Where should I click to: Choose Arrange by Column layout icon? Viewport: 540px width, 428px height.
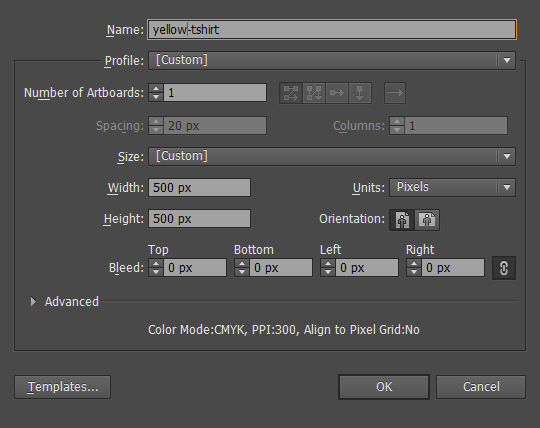(360, 93)
